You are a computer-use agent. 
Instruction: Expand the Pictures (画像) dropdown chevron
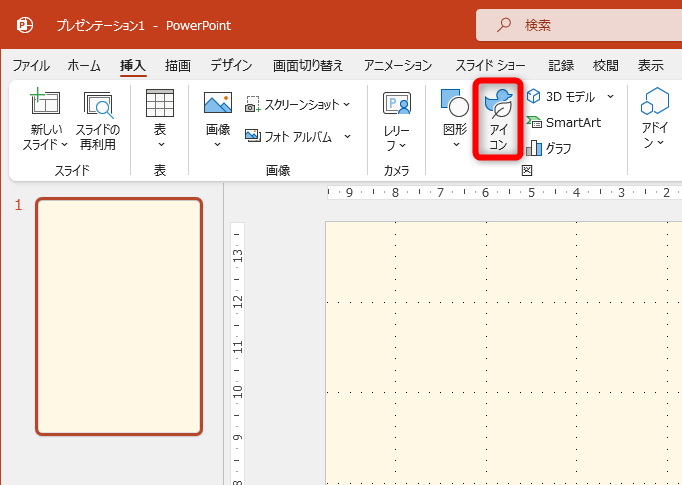click(x=218, y=144)
